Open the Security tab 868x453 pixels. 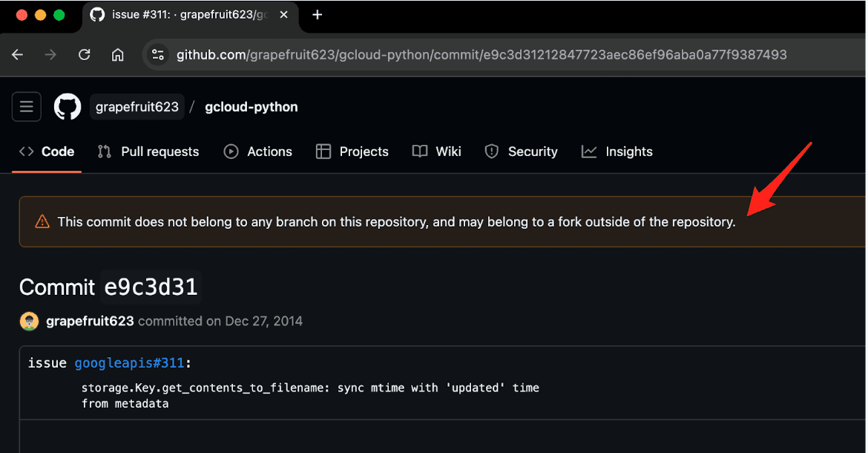[521, 151]
